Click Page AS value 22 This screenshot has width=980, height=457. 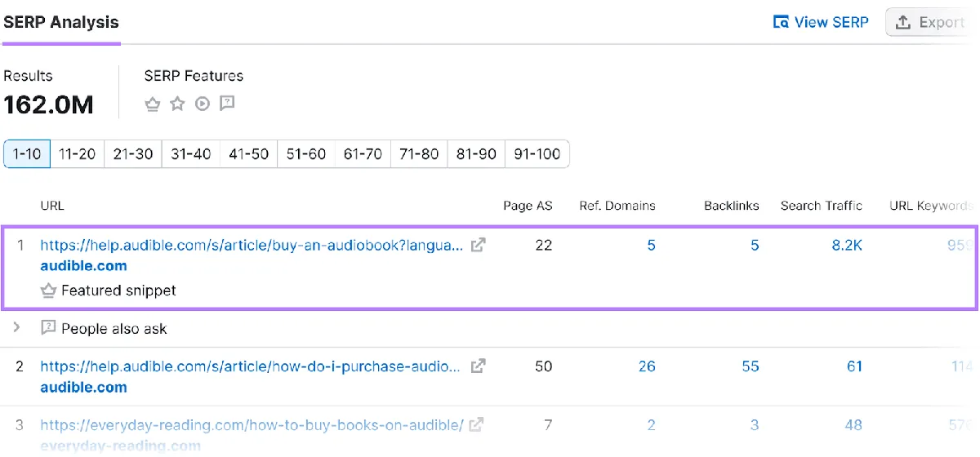click(x=543, y=245)
